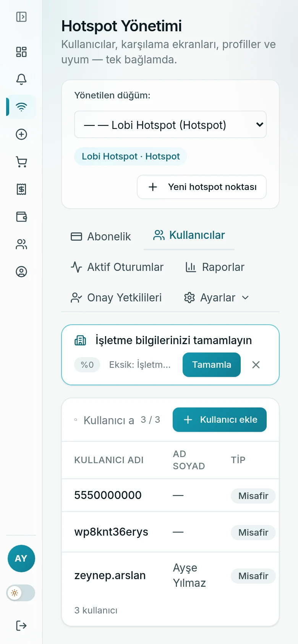Open the dashboard grid icon
298x644 pixels.
(x=21, y=52)
